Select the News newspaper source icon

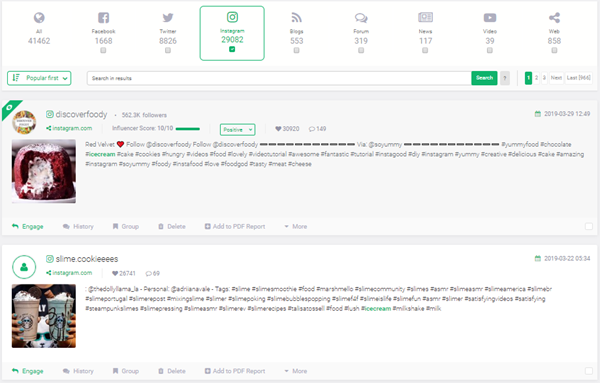click(425, 17)
